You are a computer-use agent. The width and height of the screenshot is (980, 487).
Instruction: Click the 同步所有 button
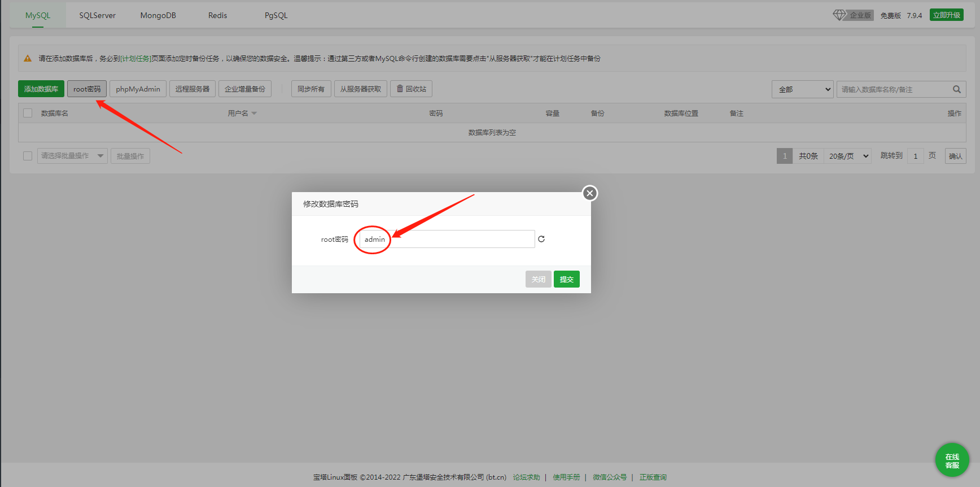tap(311, 89)
